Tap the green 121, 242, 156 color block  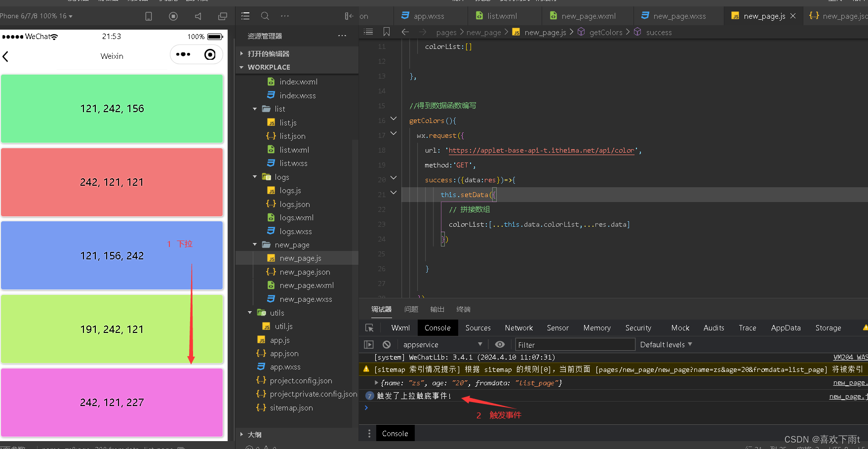click(112, 109)
